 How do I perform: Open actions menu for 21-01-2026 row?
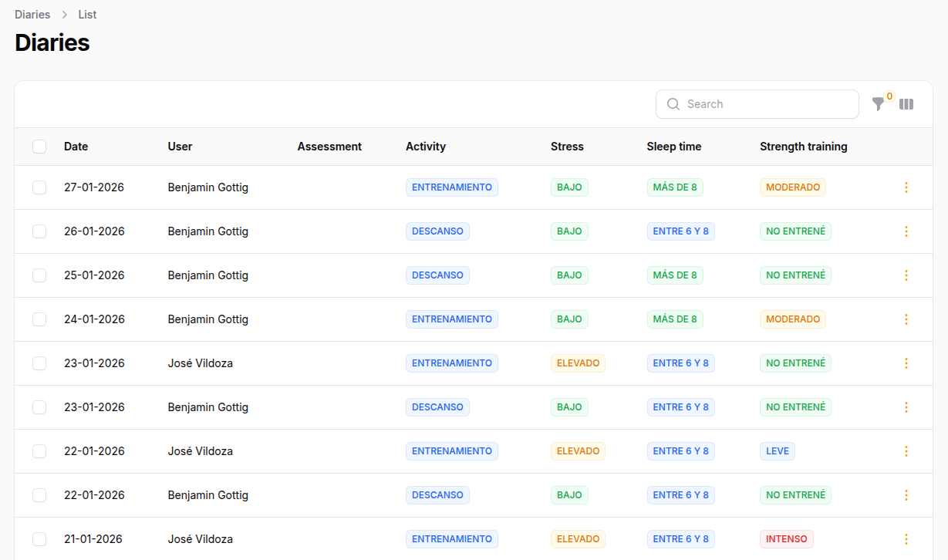tap(906, 539)
